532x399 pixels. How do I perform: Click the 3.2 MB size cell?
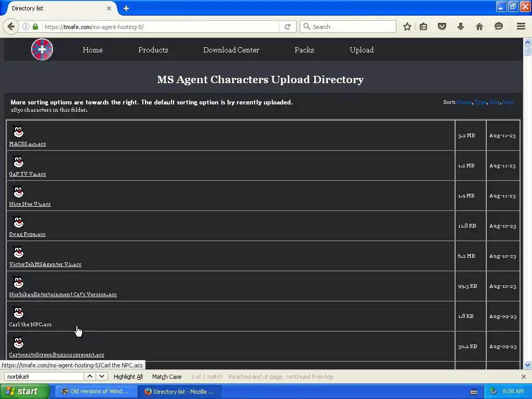470,136
